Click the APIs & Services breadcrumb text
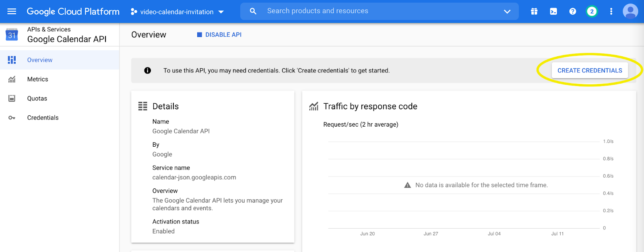 49,29
